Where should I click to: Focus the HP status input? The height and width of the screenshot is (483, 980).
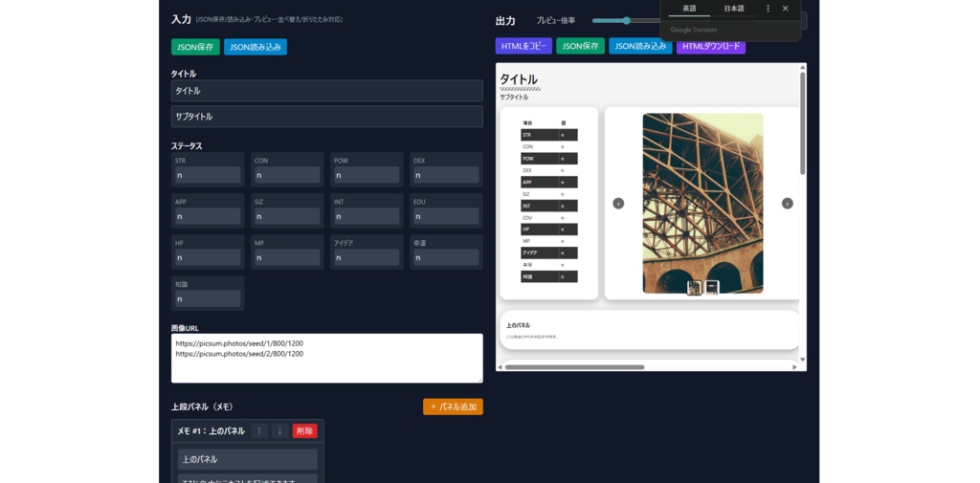[208, 257]
